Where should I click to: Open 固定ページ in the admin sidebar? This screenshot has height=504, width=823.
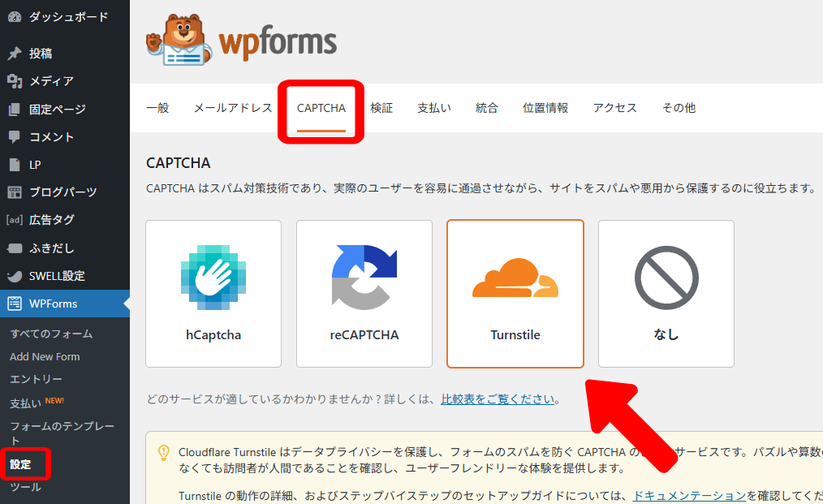57,109
